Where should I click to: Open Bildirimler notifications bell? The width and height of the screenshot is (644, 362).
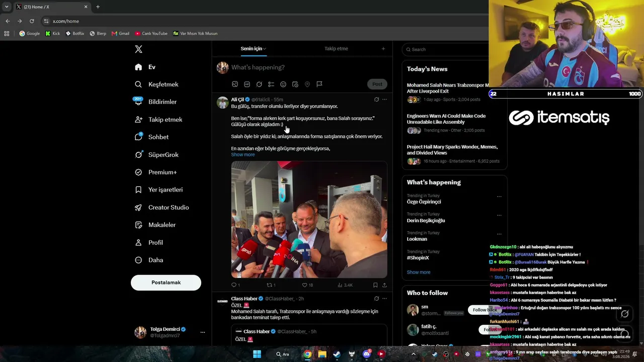coord(138,102)
